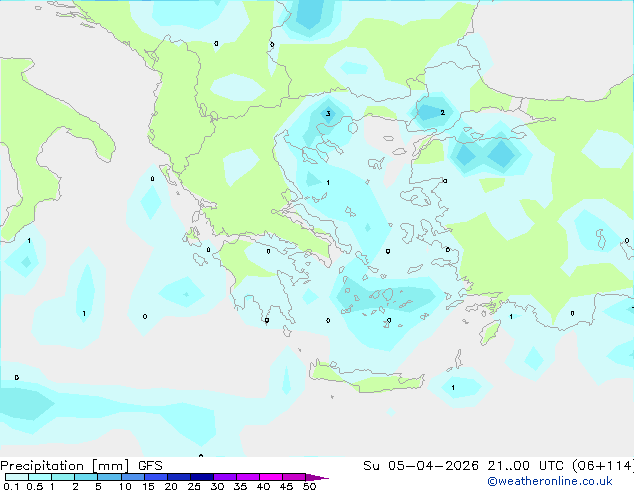Click the '3' precipitation value on the map
This screenshot has height=490, width=634.
point(328,114)
